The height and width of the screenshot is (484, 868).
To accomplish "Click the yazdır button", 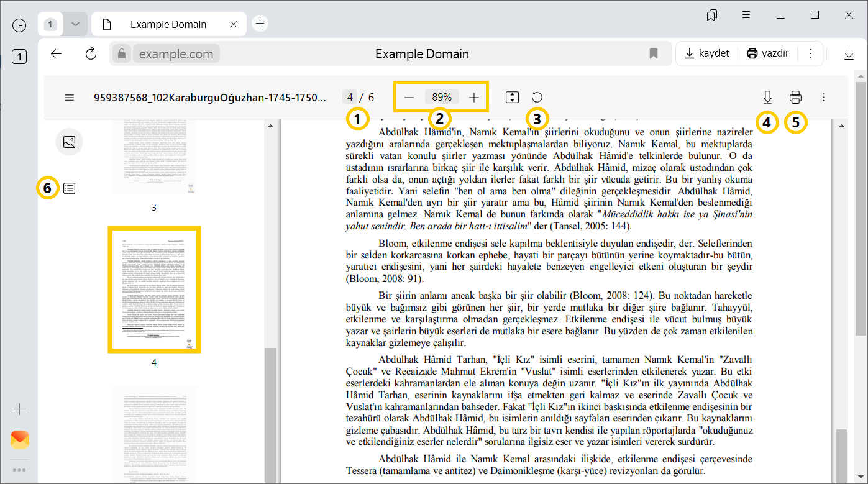I will coord(767,53).
